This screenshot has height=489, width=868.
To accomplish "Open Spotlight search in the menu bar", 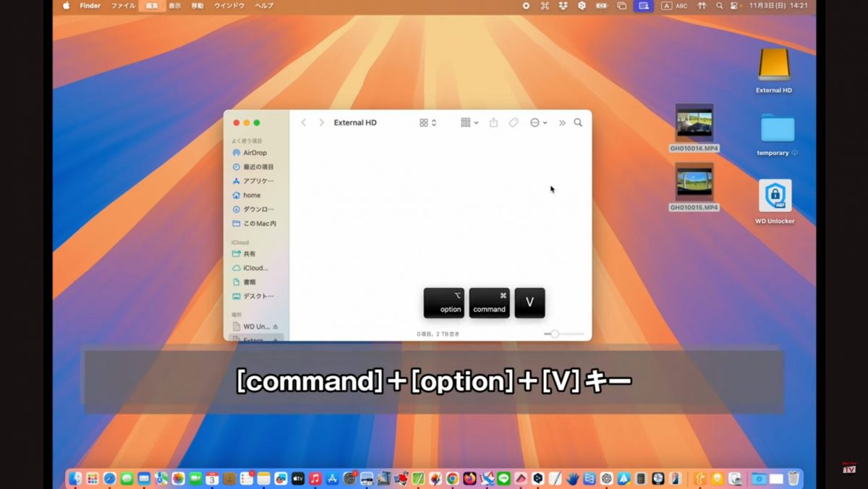I will [x=719, y=6].
